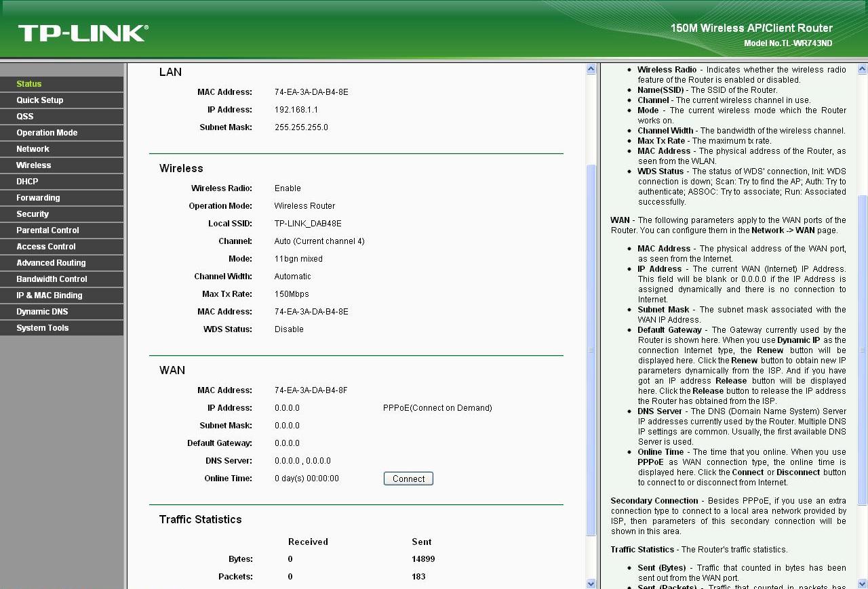Image resolution: width=868 pixels, height=589 pixels.
Task: Click the WAN section heading
Action: pos(172,371)
